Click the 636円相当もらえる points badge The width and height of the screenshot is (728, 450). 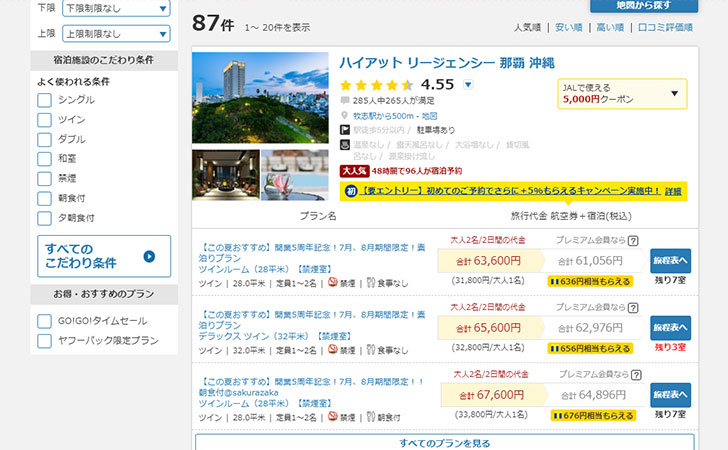[590, 281]
